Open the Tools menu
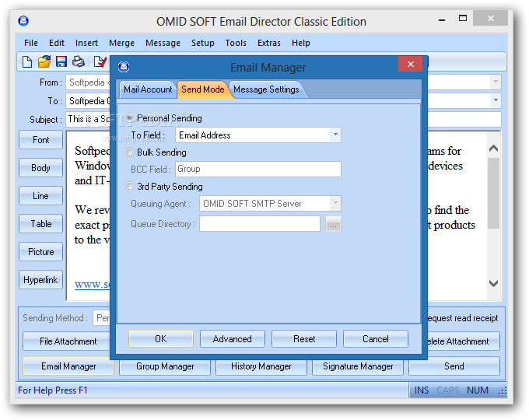This screenshot has height=420, width=529. [x=236, y=43]
